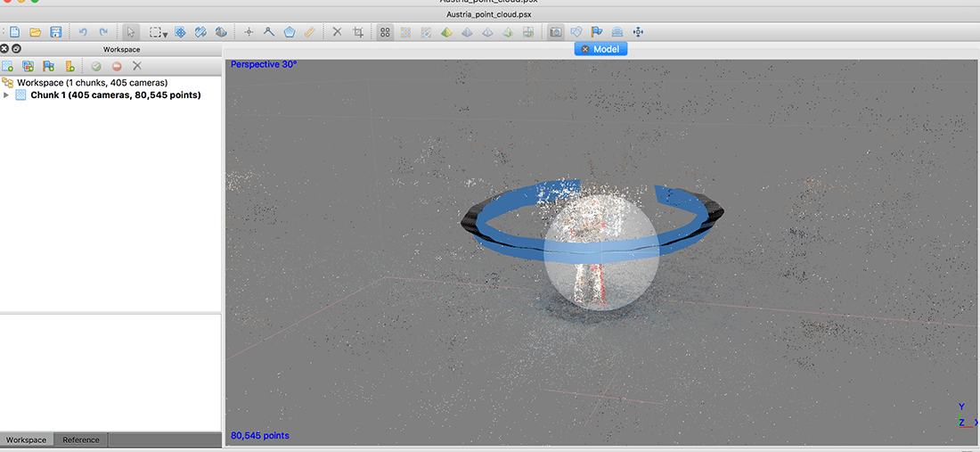Select the Navigation arrow tool
Viewport: 980px width, 452px height.
click(x=131, y=32)
